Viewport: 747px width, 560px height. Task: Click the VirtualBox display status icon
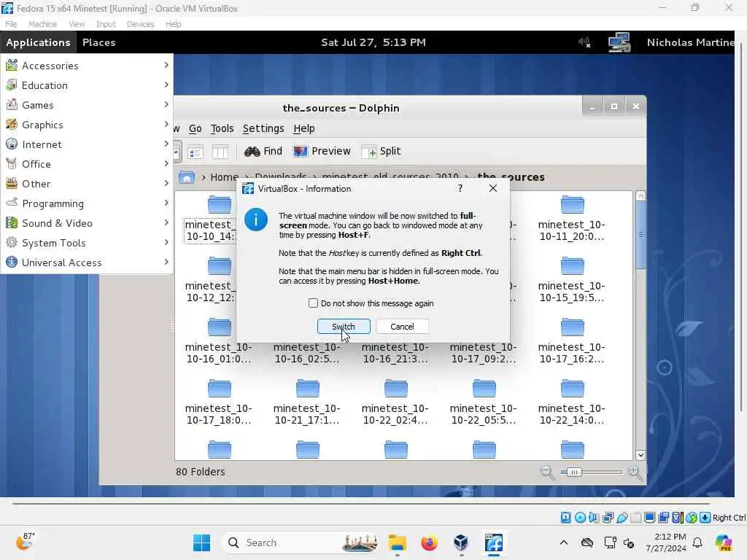click(x=649, y=518)
